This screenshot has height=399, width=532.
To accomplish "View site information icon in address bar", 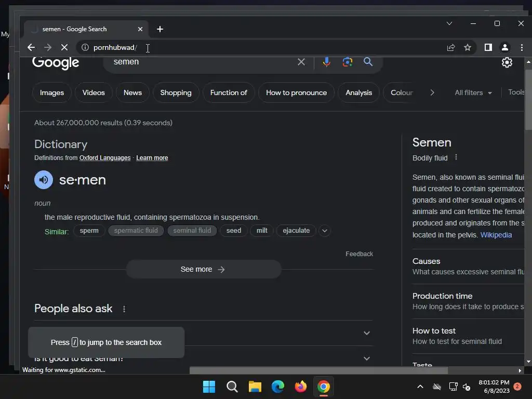I will point(85,47).
